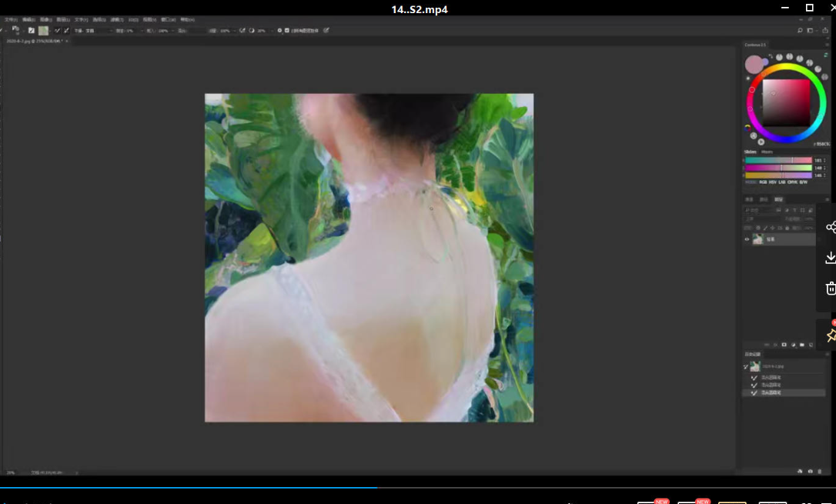
Task: Open the blending mode dropdown in options bar
Action: 93,31
